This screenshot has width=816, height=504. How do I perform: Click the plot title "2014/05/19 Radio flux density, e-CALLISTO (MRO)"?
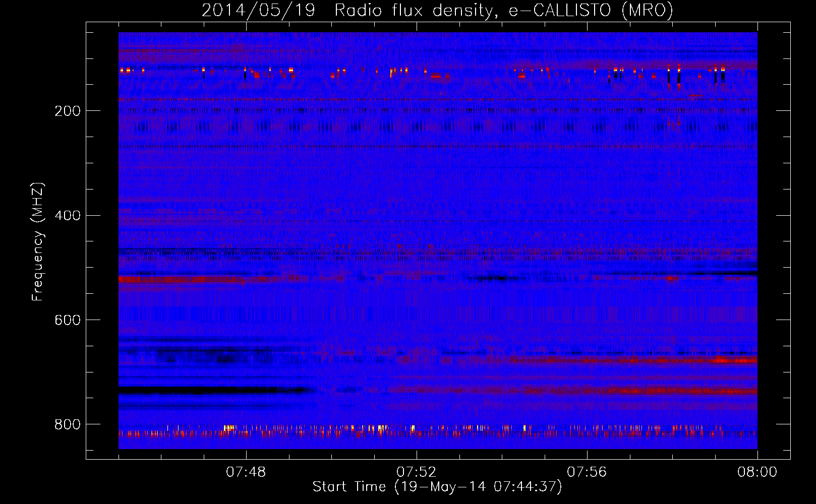click(x=437, y=10)
